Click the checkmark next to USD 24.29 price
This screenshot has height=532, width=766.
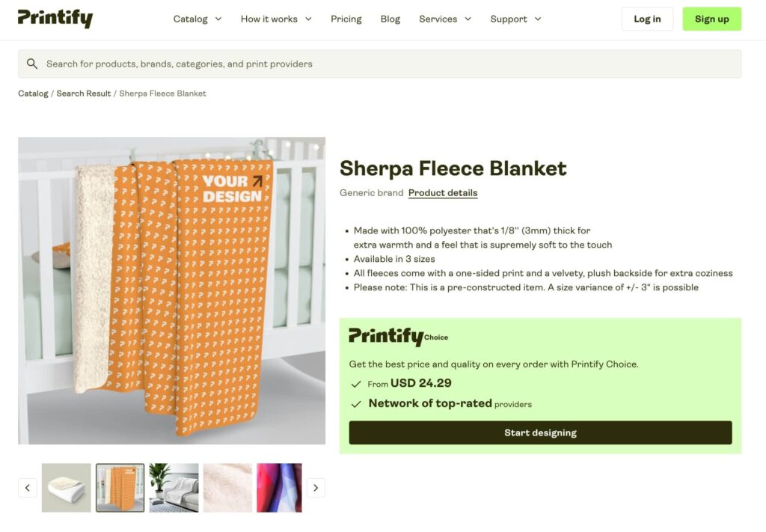click(x=355, y=384)
